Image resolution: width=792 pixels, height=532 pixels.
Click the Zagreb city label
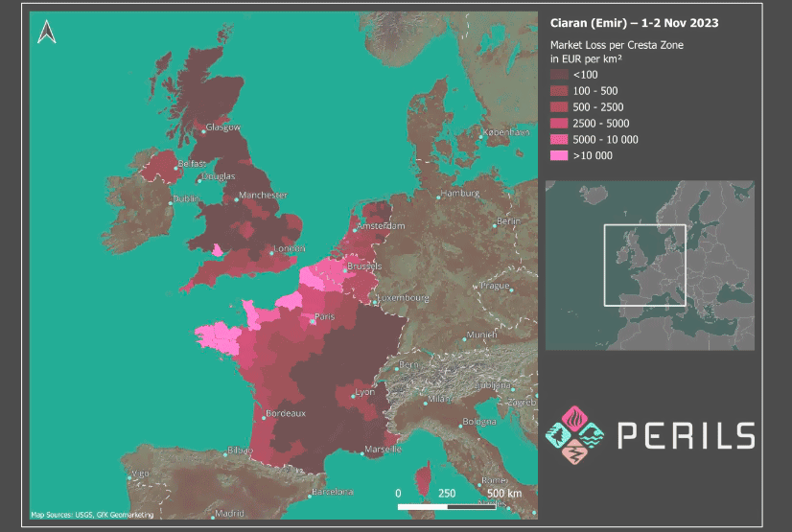pyautogui.click(x=522, y=403)
